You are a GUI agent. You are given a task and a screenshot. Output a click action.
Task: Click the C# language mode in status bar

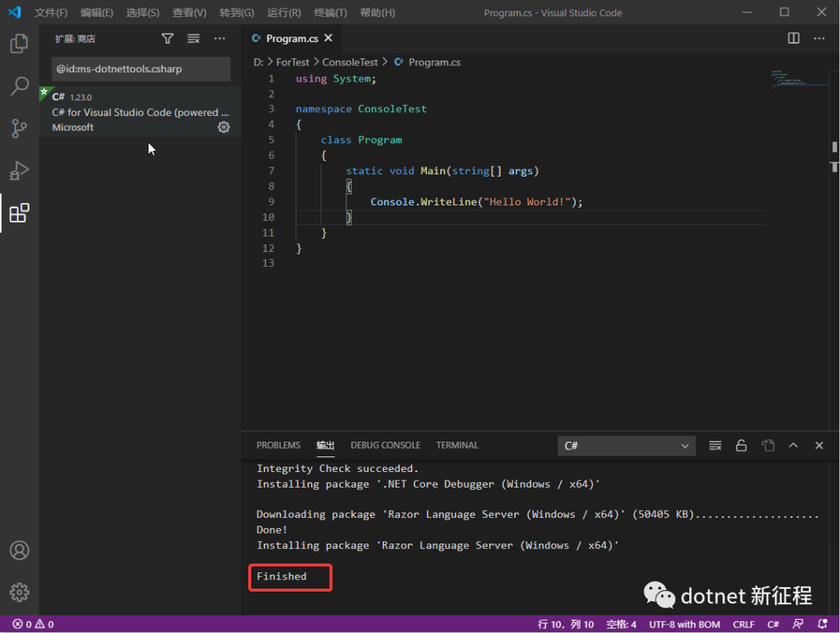pyautogui.click(x=773, y=624)
